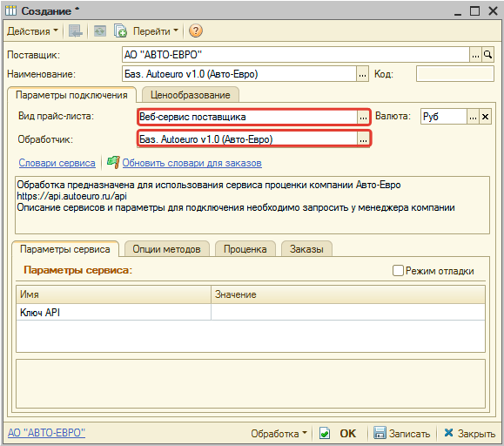
Task: Open the Вид прайс-листа selection ellipsis
Action: (x=363, y=117)
